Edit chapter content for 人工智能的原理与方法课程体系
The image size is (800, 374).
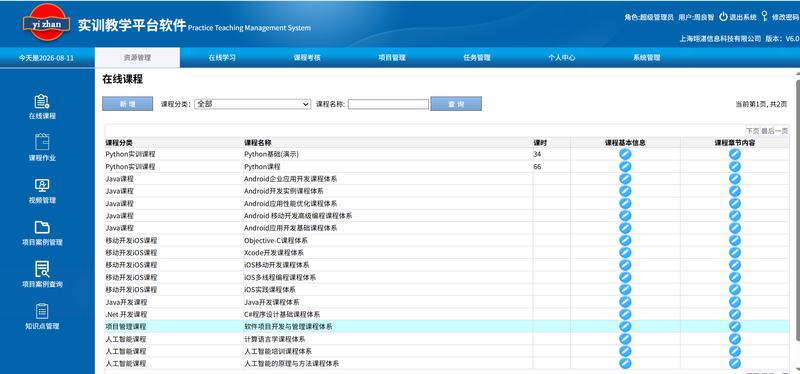[x=735, y=363]
